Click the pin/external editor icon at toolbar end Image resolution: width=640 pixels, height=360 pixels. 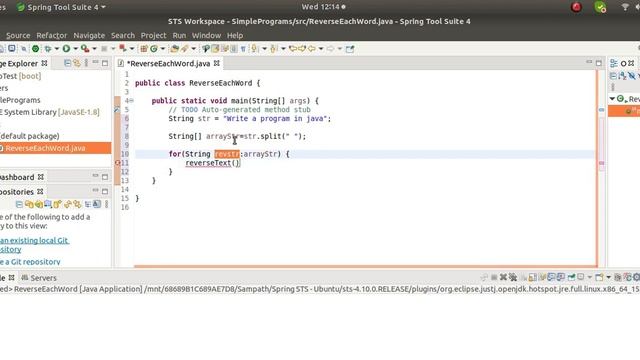(x=350, y=49)
